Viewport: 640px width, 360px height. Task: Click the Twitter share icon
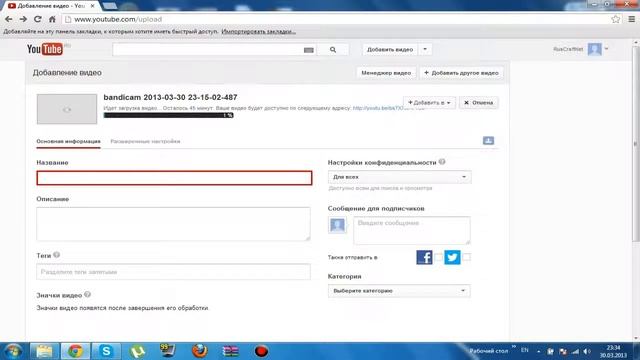452,257
